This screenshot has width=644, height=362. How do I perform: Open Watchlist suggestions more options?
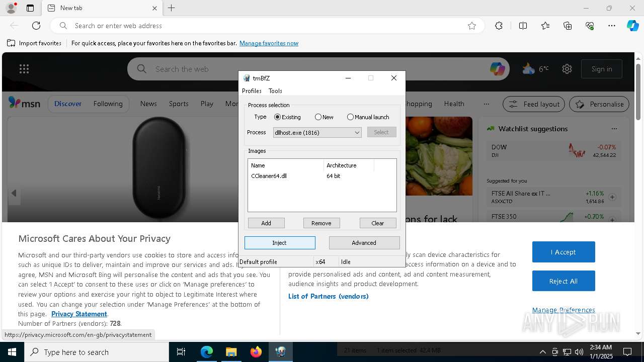614,129
